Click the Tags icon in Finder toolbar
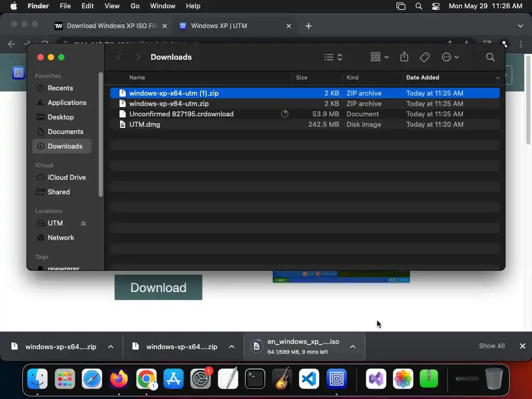This screenshot has width=532, height=399. pos(424,57)
